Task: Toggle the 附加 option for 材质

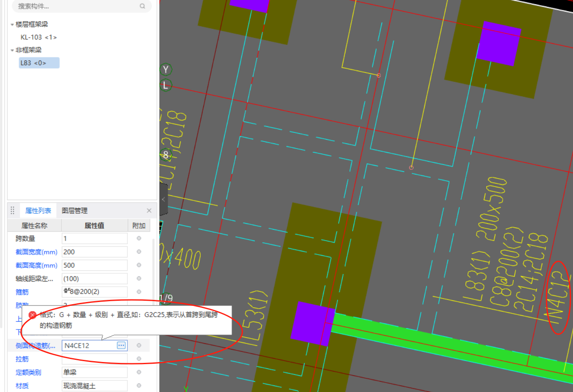Action: tap(139, 386)
